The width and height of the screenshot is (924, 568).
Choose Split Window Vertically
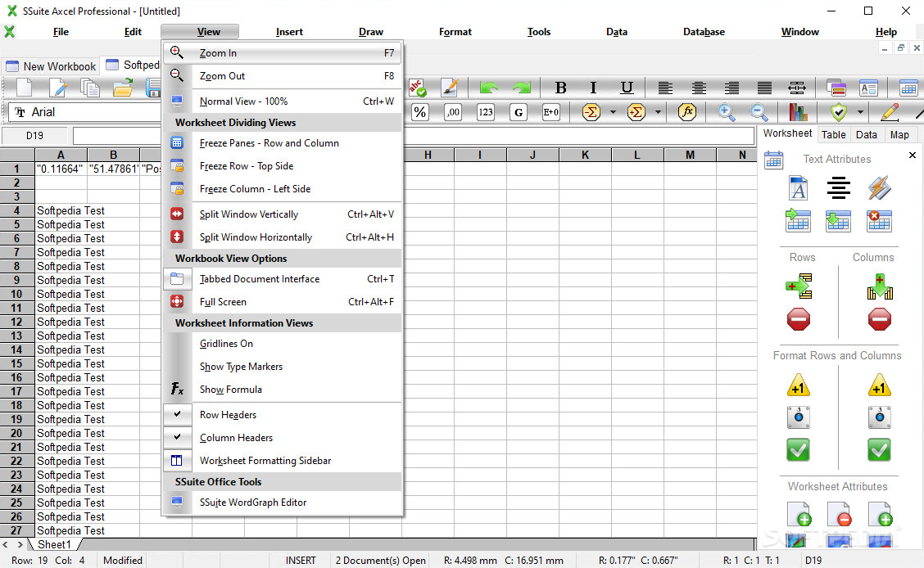point(283,214)
